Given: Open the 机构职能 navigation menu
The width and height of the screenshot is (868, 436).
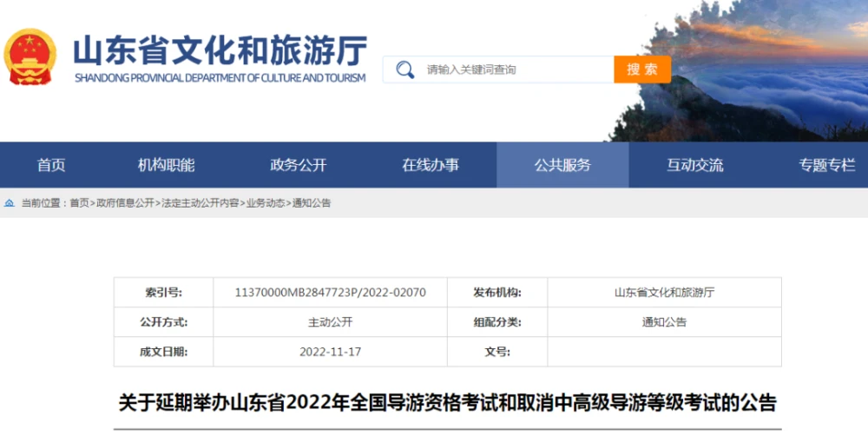Looking at the screenshot, I should [166, 165].
